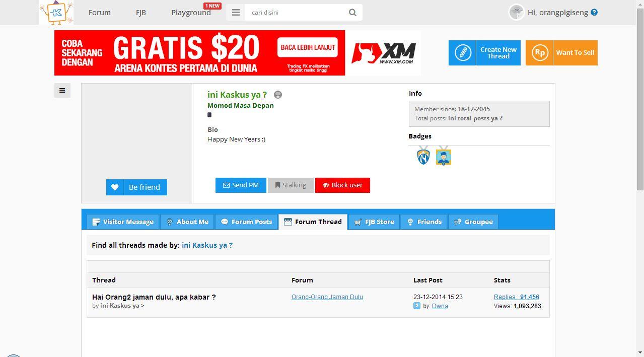The height and width of the screenshot is (357, 644).
Task: Open the hamburger category menu beside search
Action: (236, 13)
